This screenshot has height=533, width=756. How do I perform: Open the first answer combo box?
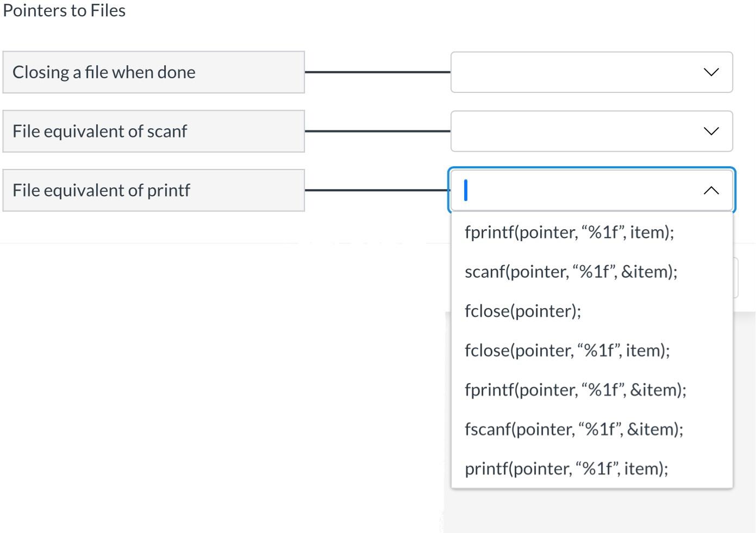click(x=592, y=71)
